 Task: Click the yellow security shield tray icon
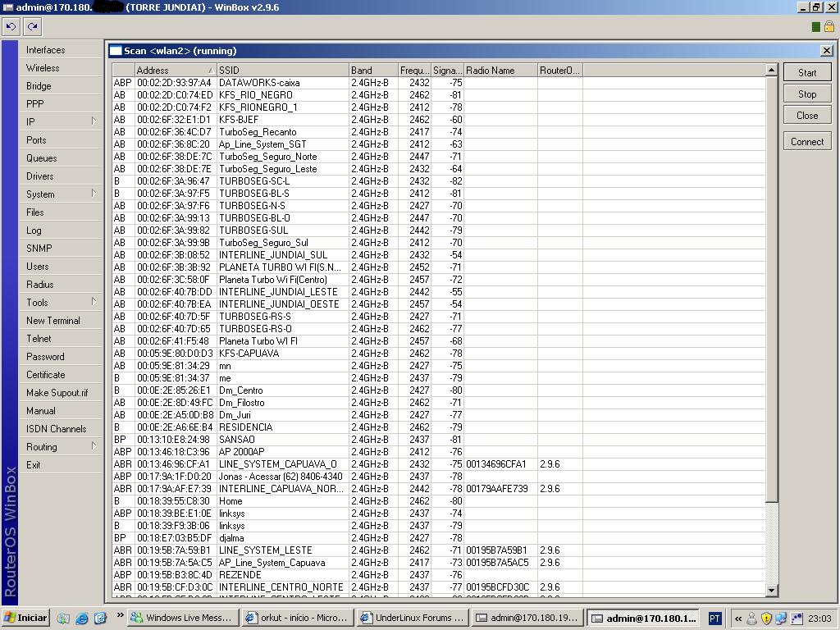pyautogui.click(x=766, y=619)
